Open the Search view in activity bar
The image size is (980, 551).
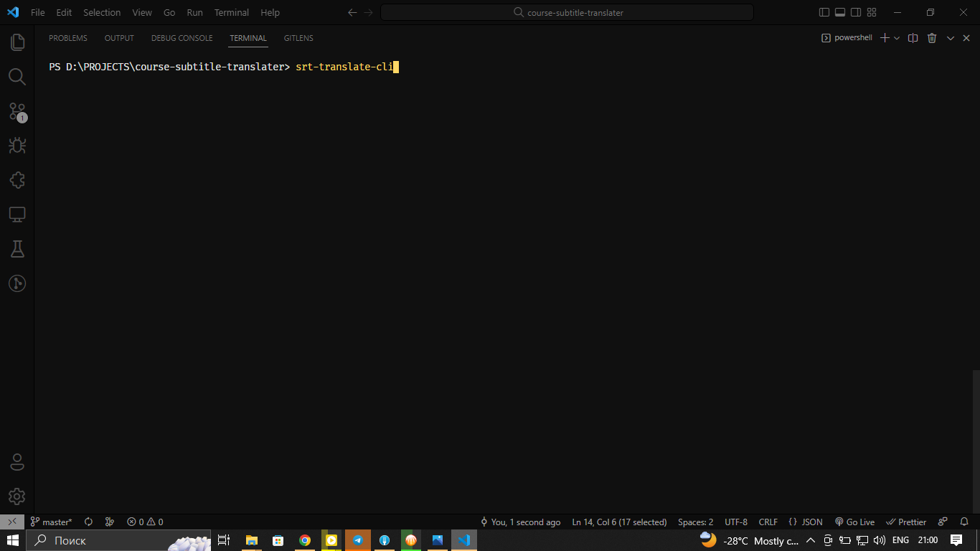click(x=17, y=77)
